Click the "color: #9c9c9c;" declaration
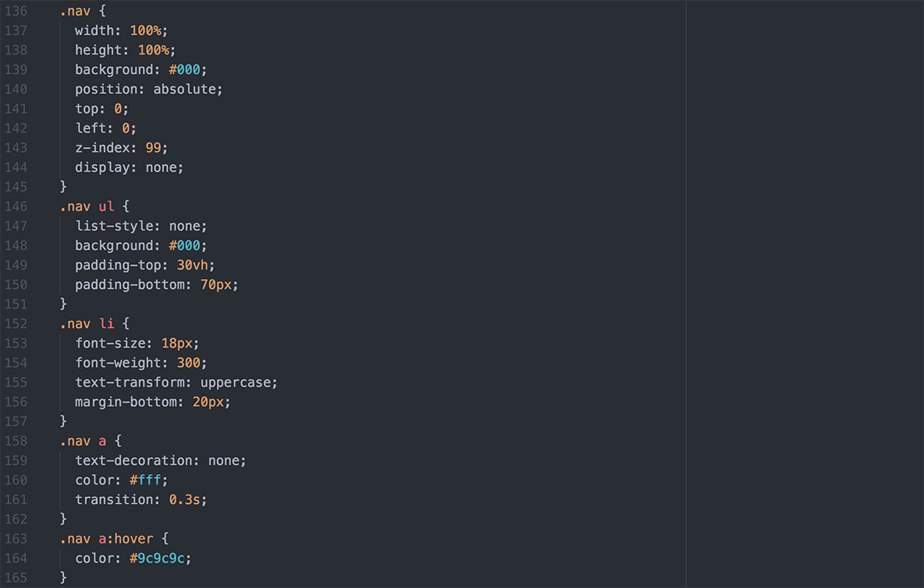The image size is (924, 588). [133, 559]
